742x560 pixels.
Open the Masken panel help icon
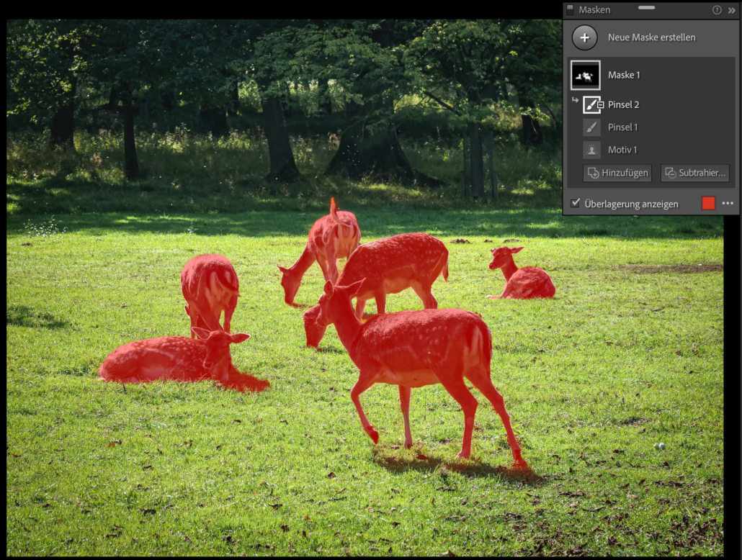717,10
